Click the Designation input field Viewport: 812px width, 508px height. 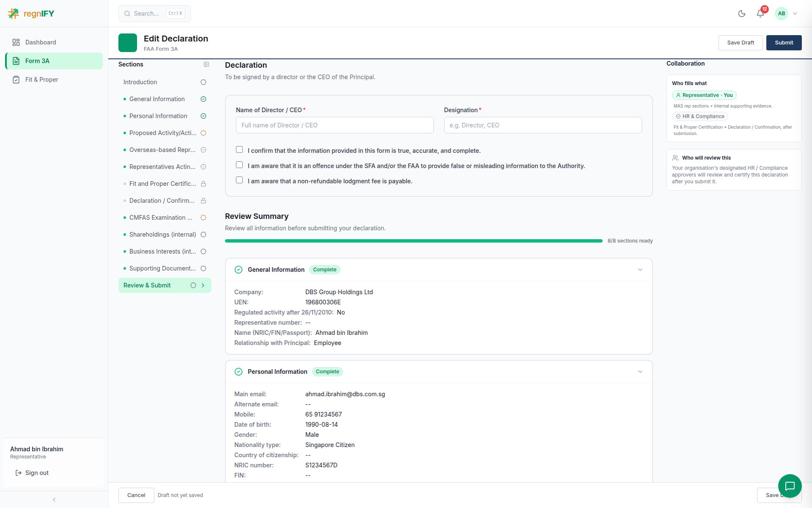click(x=543, y=125)
